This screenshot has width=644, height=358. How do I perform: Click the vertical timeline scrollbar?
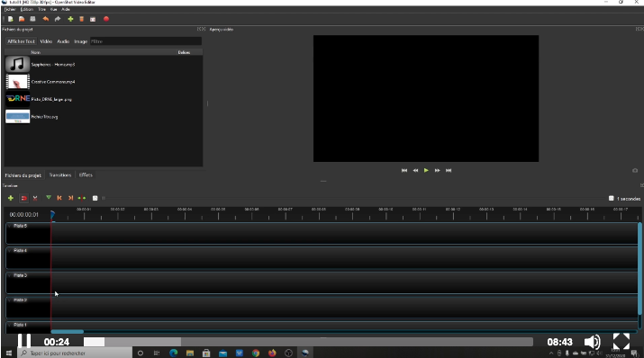(639, 269)
